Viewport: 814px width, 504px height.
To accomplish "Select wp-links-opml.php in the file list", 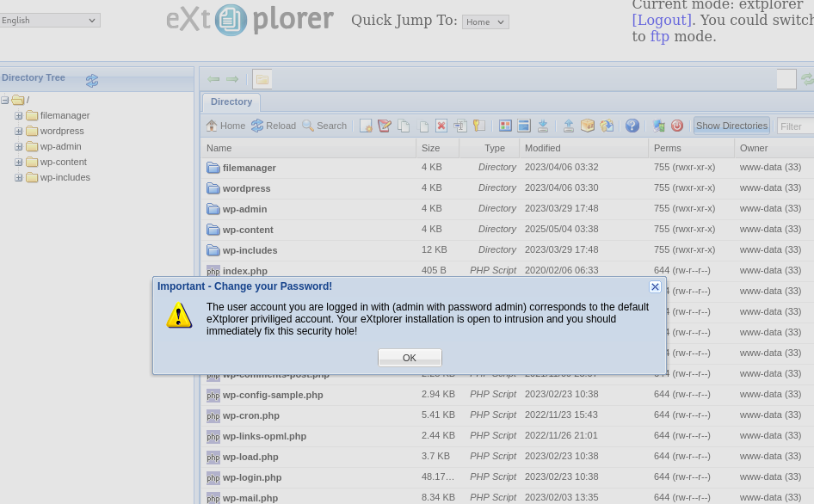I will [264, 436].
